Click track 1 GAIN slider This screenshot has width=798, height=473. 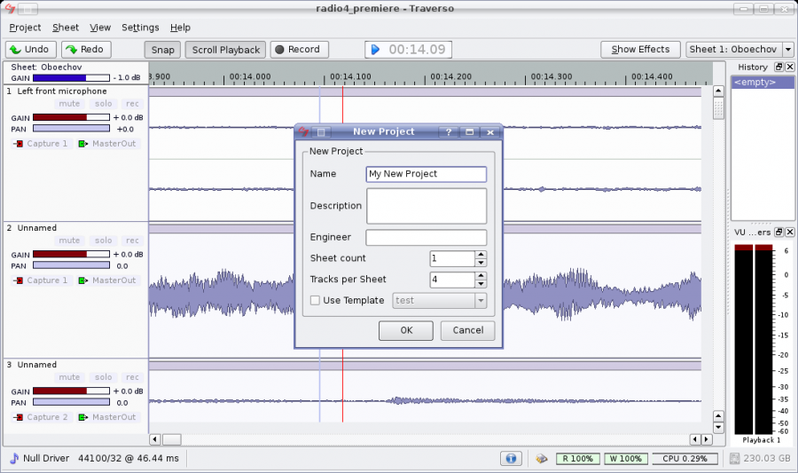71,117
